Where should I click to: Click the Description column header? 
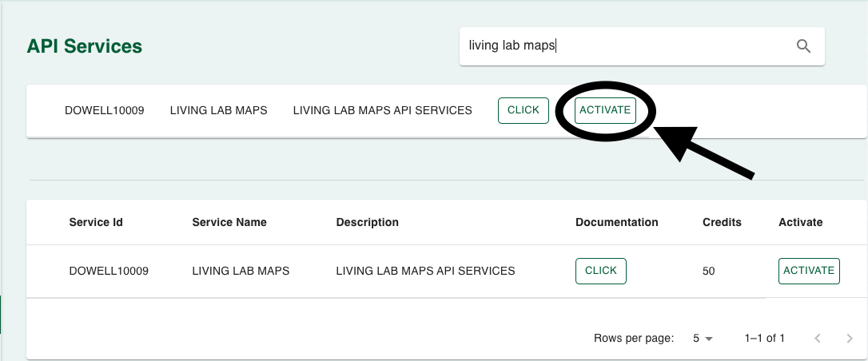[367, 222]
